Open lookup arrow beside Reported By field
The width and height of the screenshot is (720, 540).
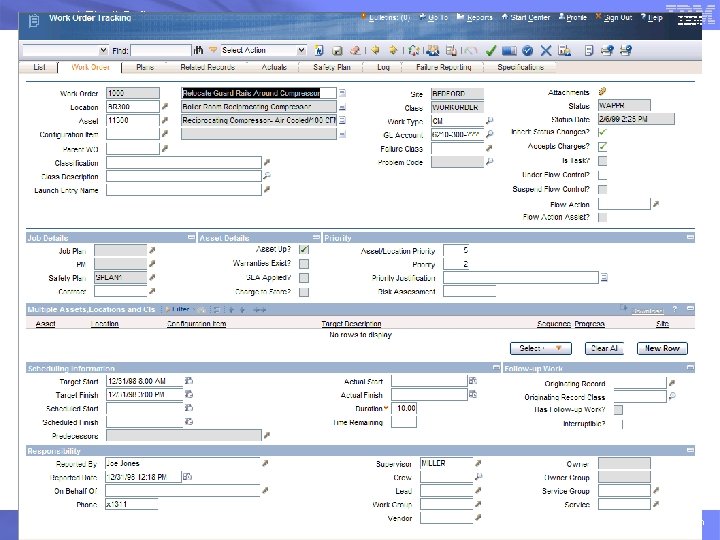click(x=265, y=463)
